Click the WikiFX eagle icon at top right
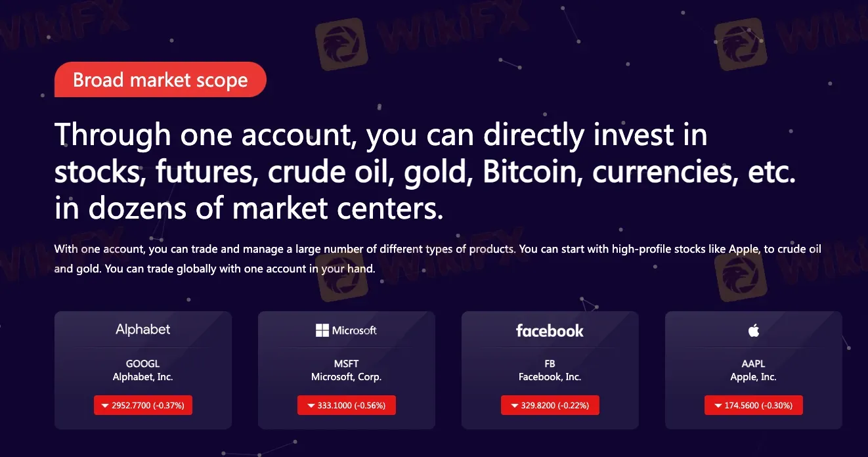The height and width of the screenshot is (457, 868). click(741, 45)
